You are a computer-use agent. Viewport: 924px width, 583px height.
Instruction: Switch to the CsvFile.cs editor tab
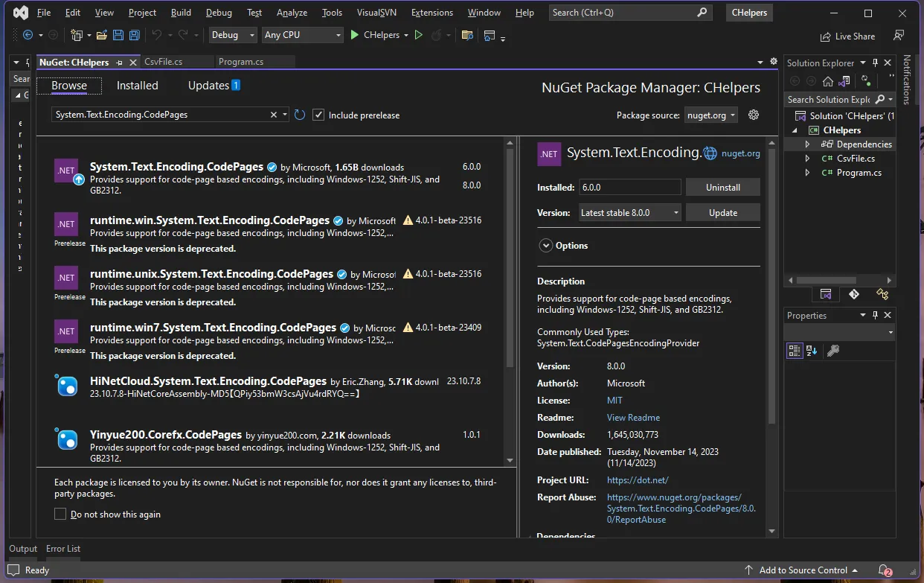(x=164, y=62)
